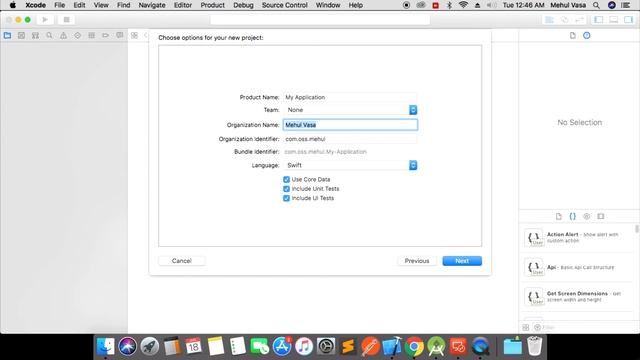The image size is (640, 360).
Task: Open Notification Center in menu bar
Action: (x=626, y=5)
